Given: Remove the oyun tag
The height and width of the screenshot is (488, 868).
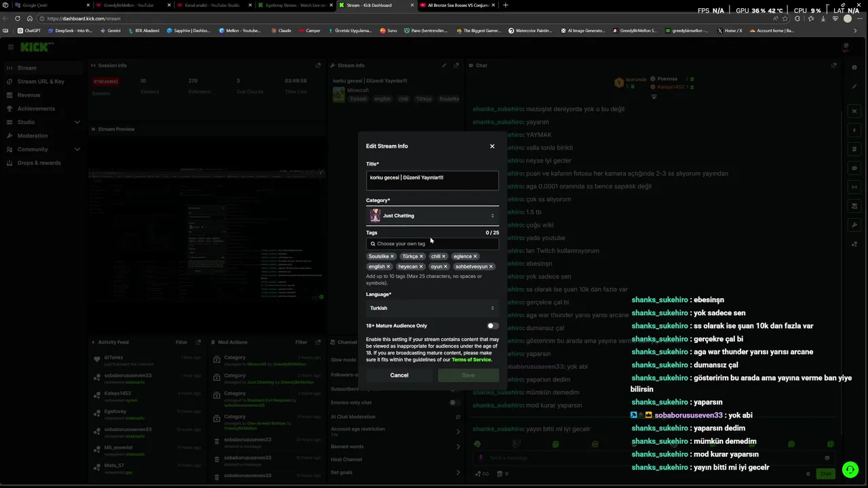Looking at the screenshot, I should click(x=445, y=266).
